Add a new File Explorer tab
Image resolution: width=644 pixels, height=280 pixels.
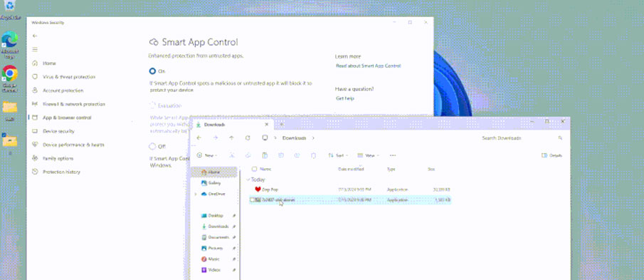(282, 124)
